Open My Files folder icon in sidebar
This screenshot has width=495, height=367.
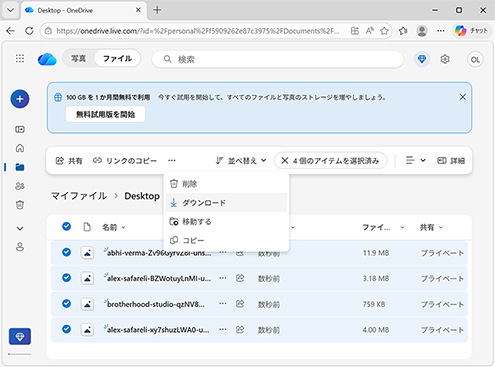pos(20,167)
